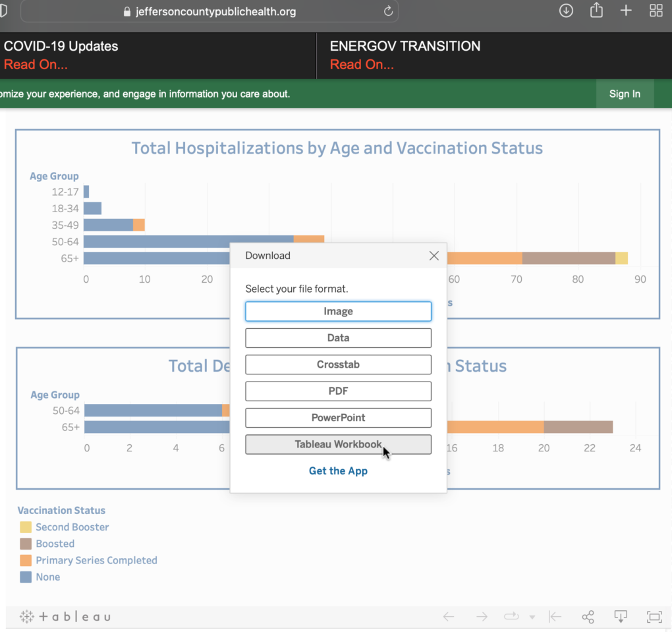Open the Get the App link
This screenshot has height=632, width=672.
pyautogui.click(x=338, y=471)
